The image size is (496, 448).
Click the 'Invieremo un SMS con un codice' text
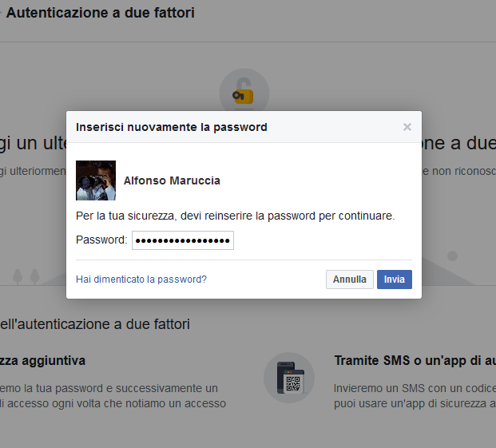click(414, 388)
